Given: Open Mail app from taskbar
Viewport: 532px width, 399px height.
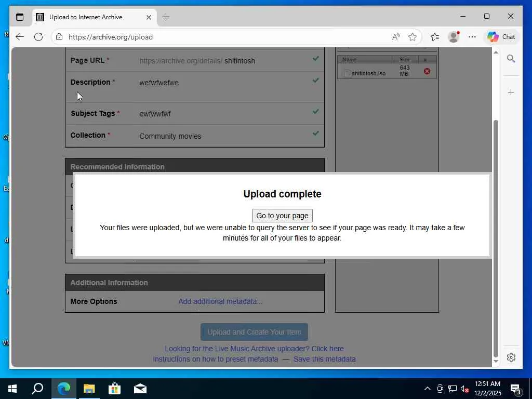Looking at the screenshot, I should [x=140, y=389].
